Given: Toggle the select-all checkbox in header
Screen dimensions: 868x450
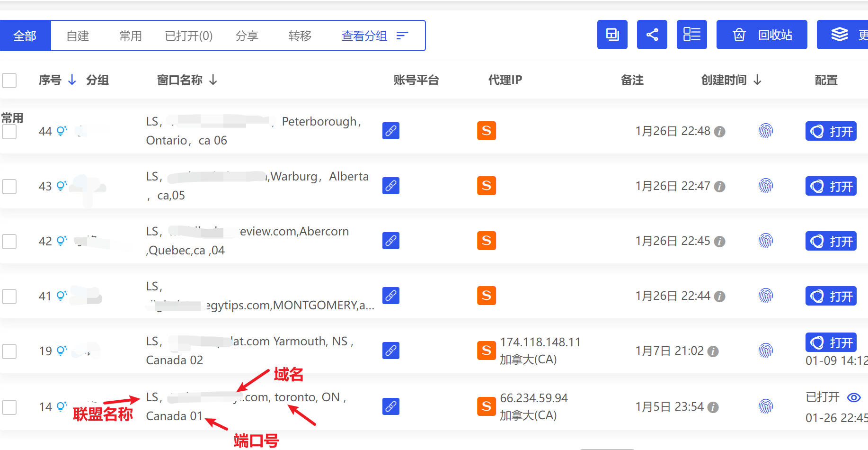Looking at the screenshot, I should pos(9,81).
